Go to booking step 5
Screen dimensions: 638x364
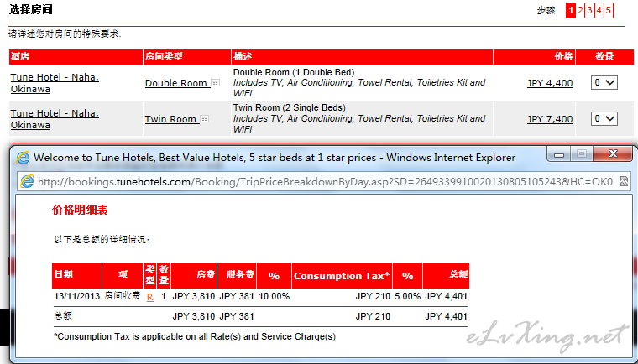point(609,11)
